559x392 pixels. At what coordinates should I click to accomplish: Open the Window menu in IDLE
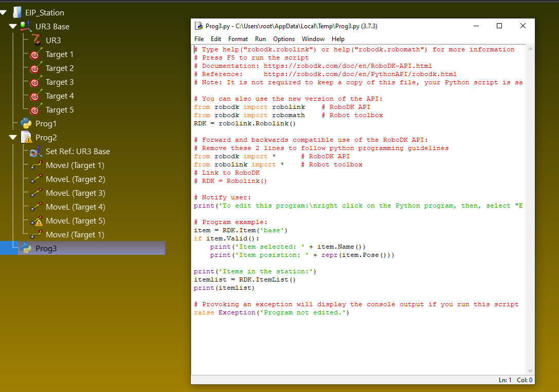313,39
